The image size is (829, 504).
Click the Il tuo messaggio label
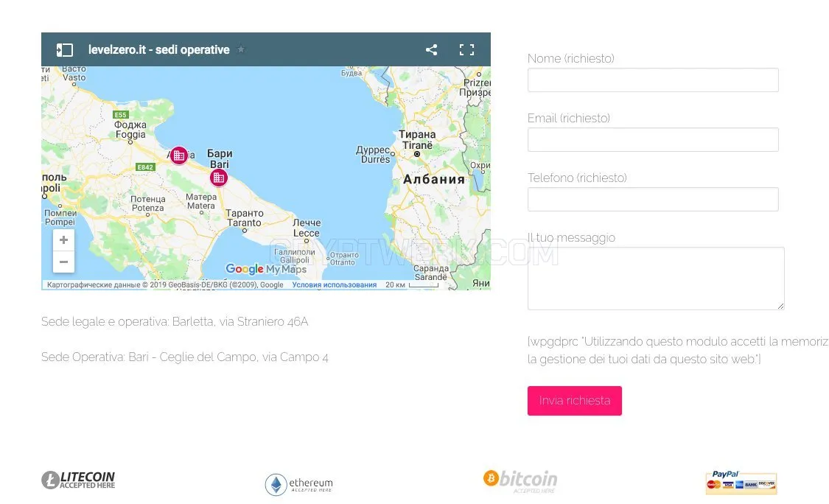click(x=572, y=237)
